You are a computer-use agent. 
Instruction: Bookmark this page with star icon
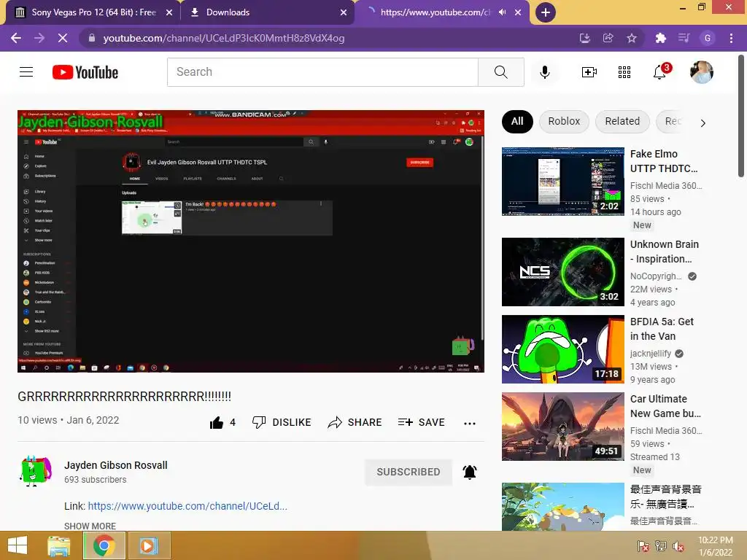632,38
